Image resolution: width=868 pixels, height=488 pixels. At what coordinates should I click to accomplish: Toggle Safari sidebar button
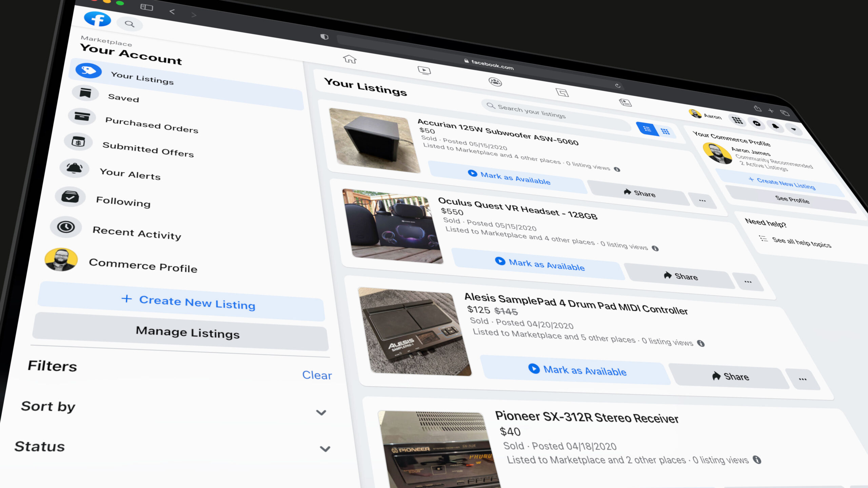pyautogui.click(x=146, y=7)
